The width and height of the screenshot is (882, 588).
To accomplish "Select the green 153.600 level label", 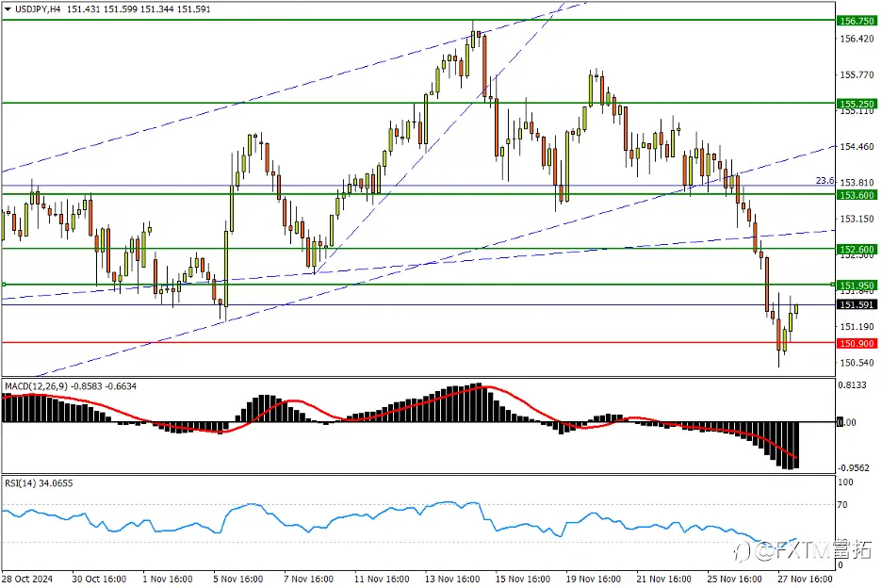I will (857, 195).
